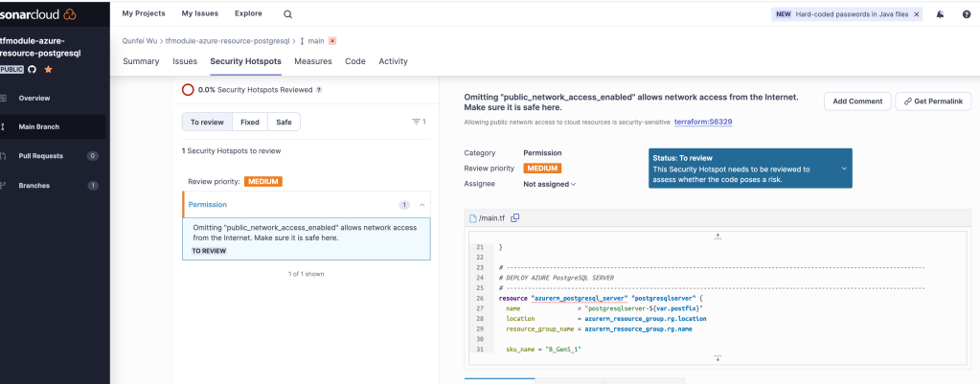Switch the hotspot filter to Fixed
980x384 pixels.
(x=250, y=123)
